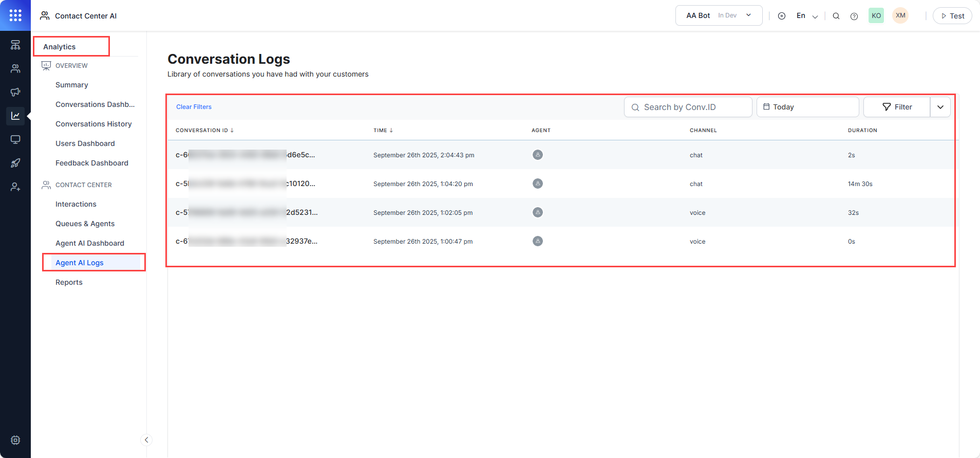Click the KO user avatar

click(876, 15)
